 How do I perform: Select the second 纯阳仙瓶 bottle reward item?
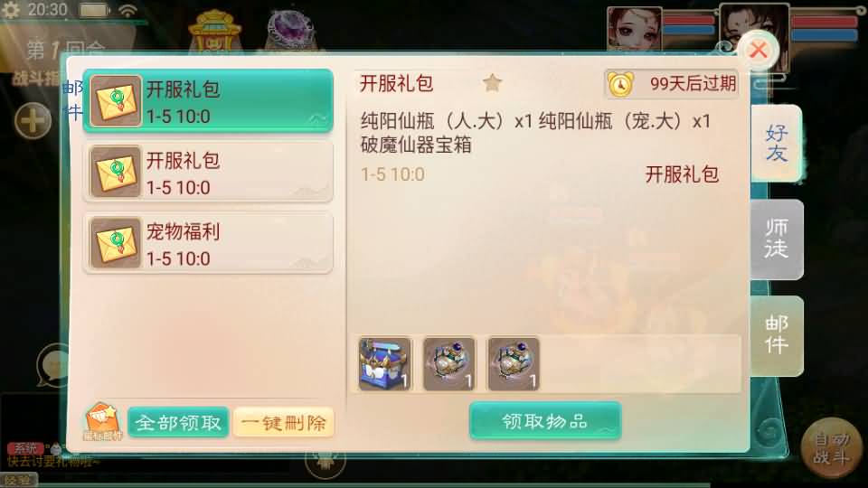tap(449, 363)
